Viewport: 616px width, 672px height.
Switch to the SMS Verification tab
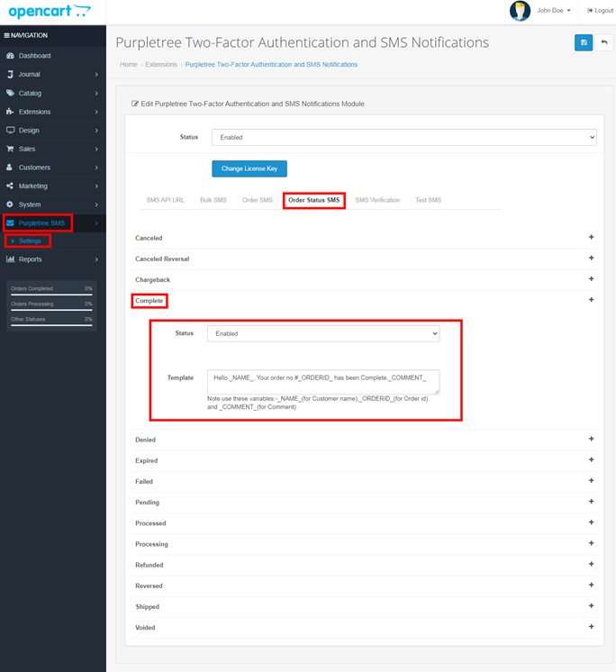377,200
